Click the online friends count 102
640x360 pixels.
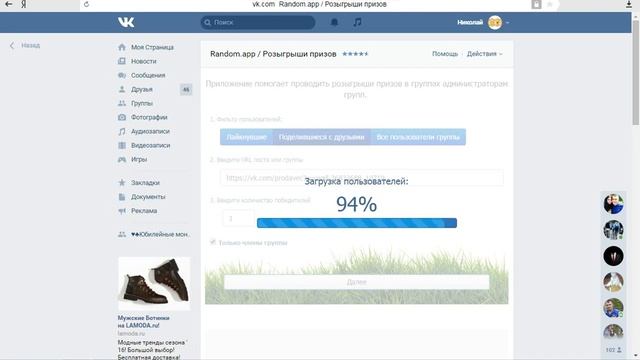pos(613,350)
